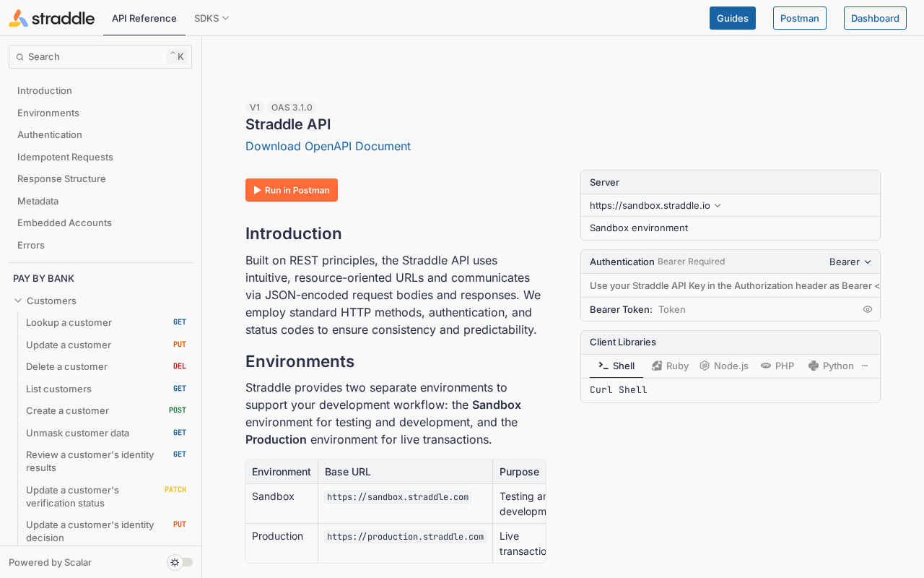The height and width of the screenshot is (578, 924).
Task: Select the PHP client library icon
Action: tap(766, 366)
